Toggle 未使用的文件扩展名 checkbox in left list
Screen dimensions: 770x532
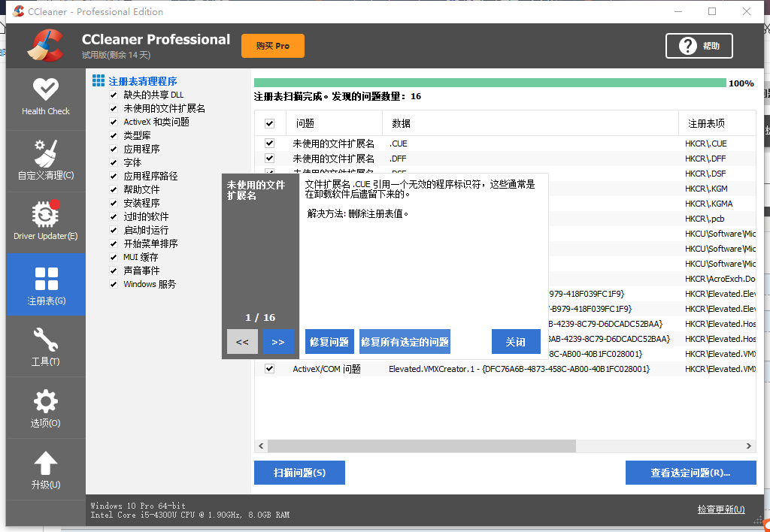tap(114, 108)
